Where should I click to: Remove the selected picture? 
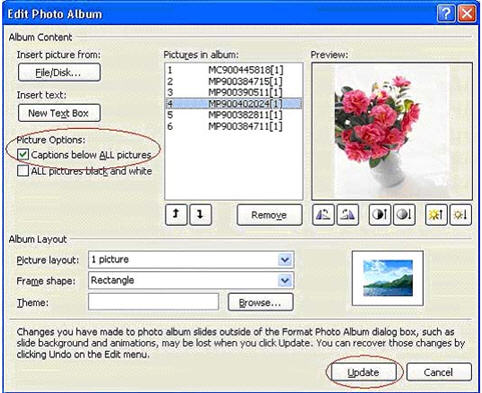pyautogui.click(x=269, y=215)
